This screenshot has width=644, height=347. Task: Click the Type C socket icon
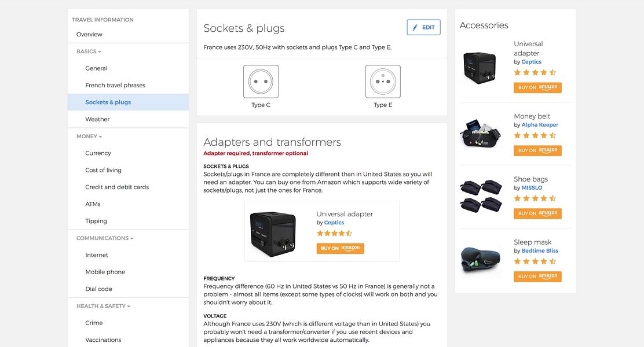pos(261,82)
